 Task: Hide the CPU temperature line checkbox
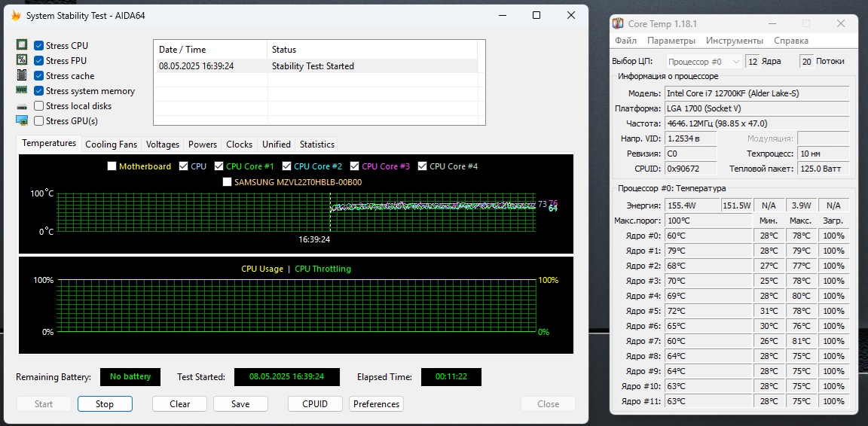184,166
